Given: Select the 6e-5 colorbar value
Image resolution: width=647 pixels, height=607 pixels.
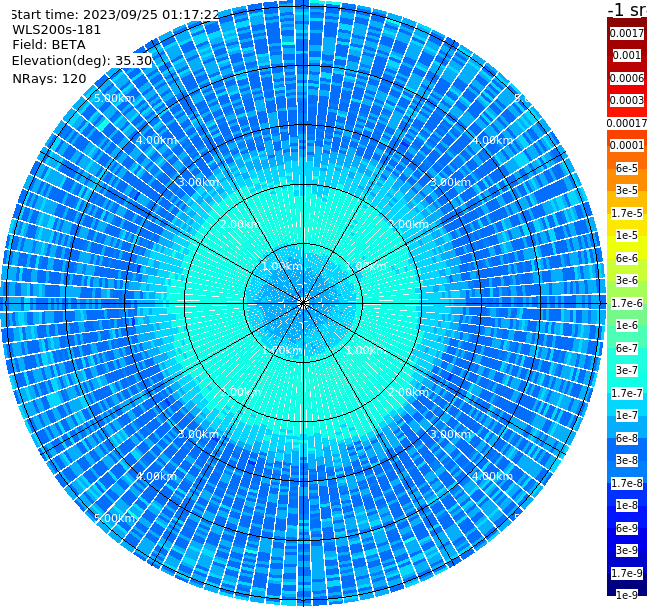Looking at the screenshot, I should pyautogui.click(x=627, y=168).
